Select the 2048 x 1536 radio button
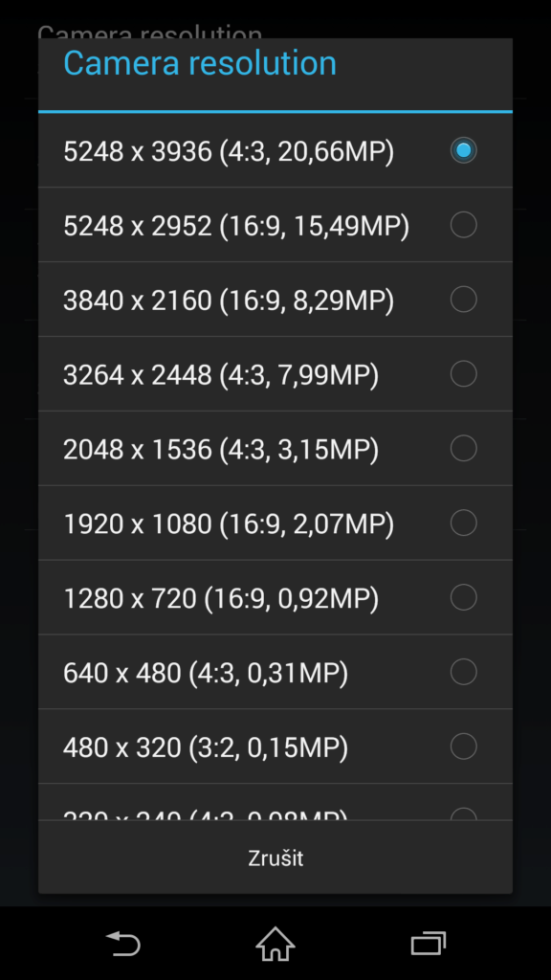The image size is (551, 980). (464, 448)
